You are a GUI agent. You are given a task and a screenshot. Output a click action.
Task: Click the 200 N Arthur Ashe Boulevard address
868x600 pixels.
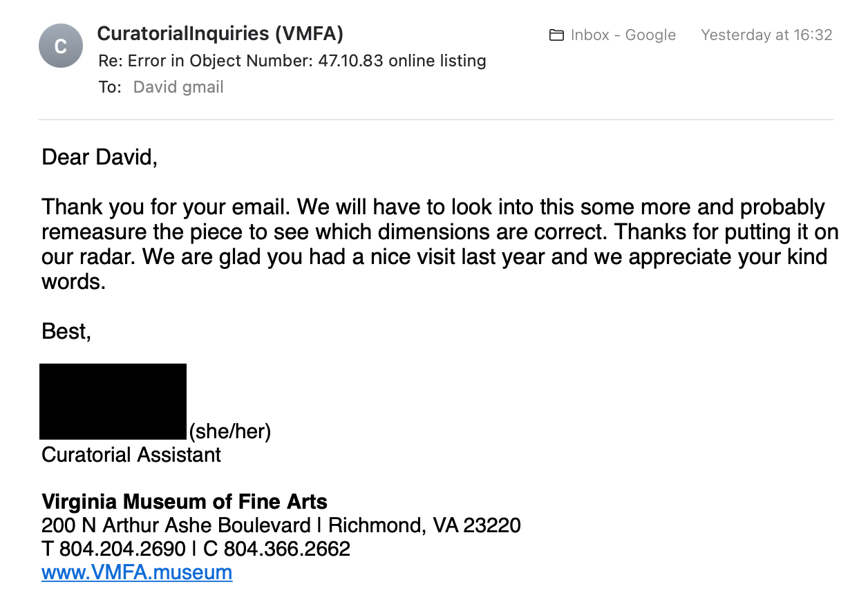pyautogui.click(x=180, y=525)
